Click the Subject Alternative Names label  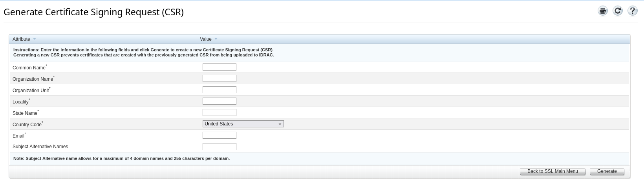tap(40, 147)
